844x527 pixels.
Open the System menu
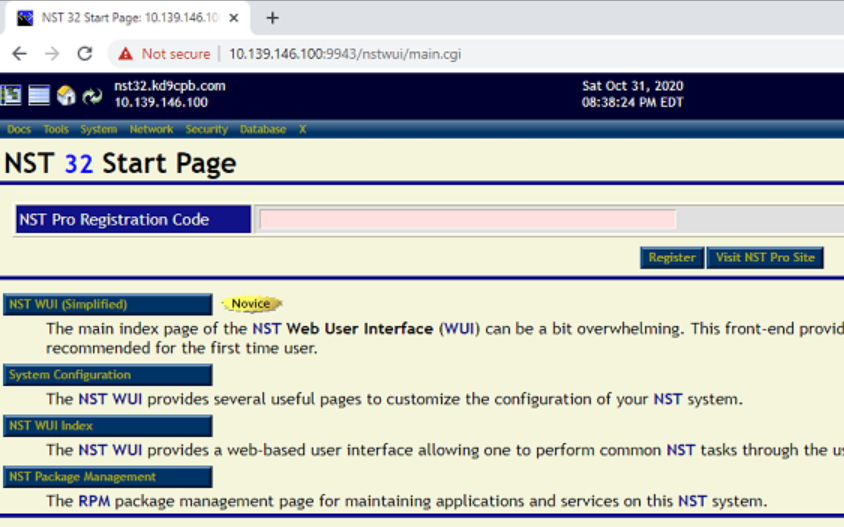(x=99, y=129)
